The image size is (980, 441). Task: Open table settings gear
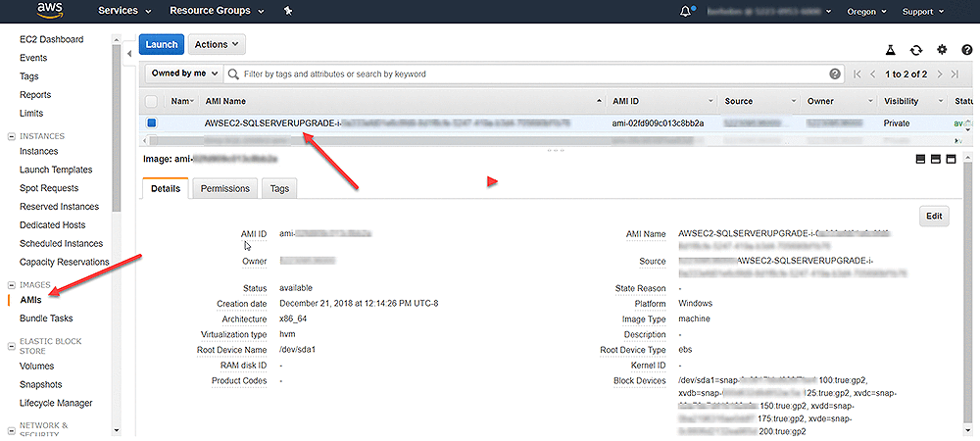tap(942, 50)
